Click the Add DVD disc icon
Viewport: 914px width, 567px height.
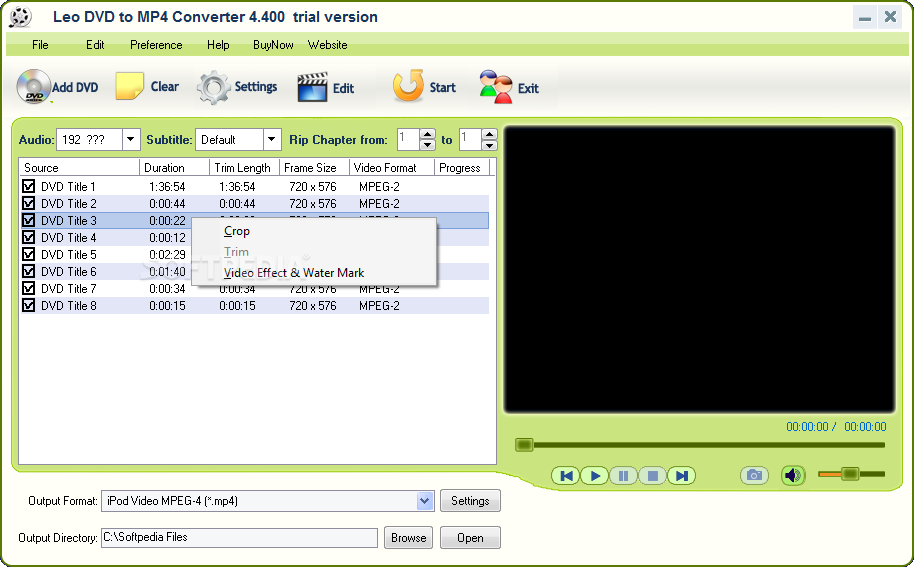(x=33, y=87)
